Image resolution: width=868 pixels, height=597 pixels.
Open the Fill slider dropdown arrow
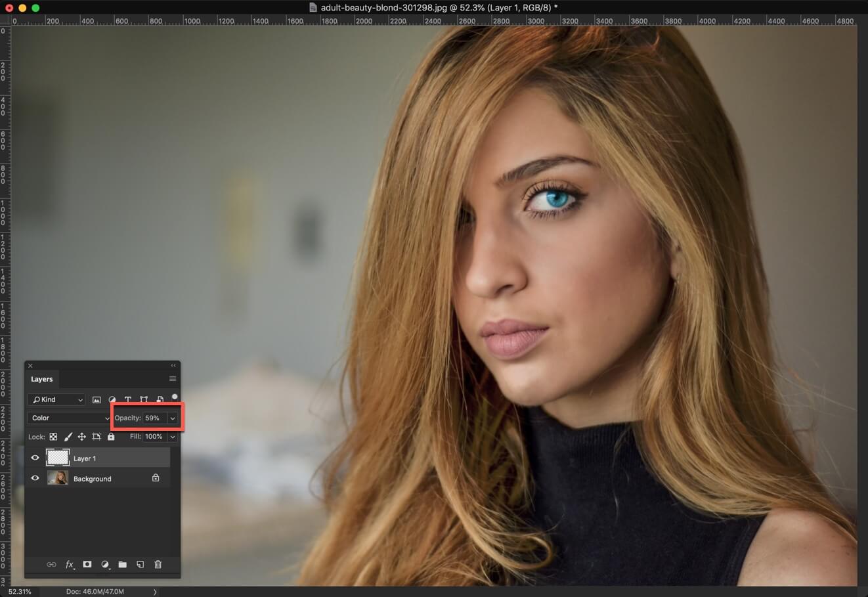point(173,437)
